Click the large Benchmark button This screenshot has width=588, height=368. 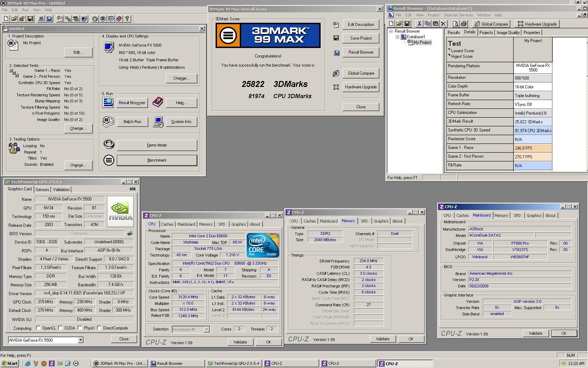157,160
